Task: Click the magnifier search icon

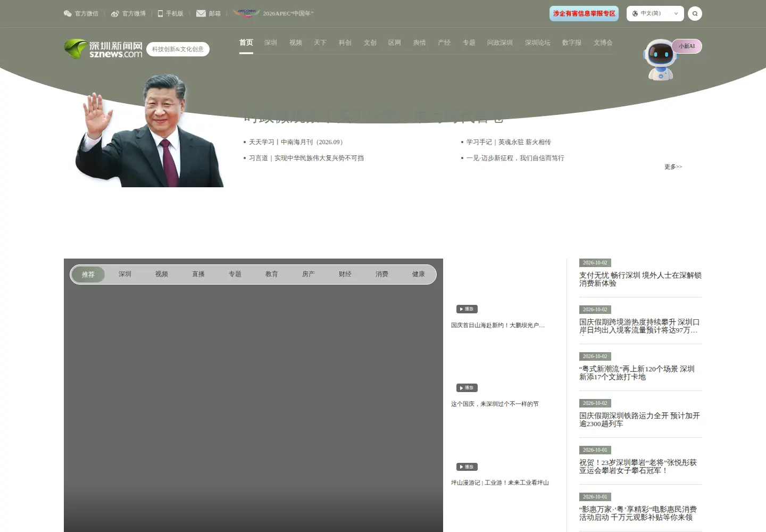Action: pyautogui.click(x=695, y=14)
